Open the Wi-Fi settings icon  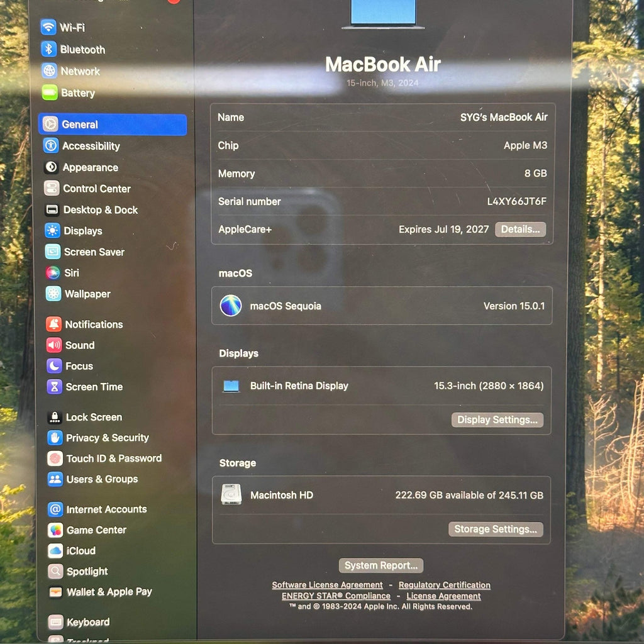(48, 27)
